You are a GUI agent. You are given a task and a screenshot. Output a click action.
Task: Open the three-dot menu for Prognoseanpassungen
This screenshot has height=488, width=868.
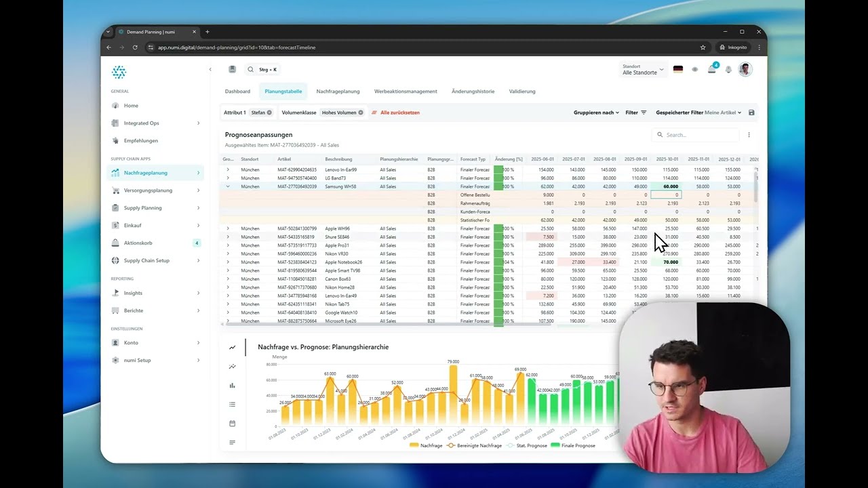pyautogui.click(x=749, y=135)
